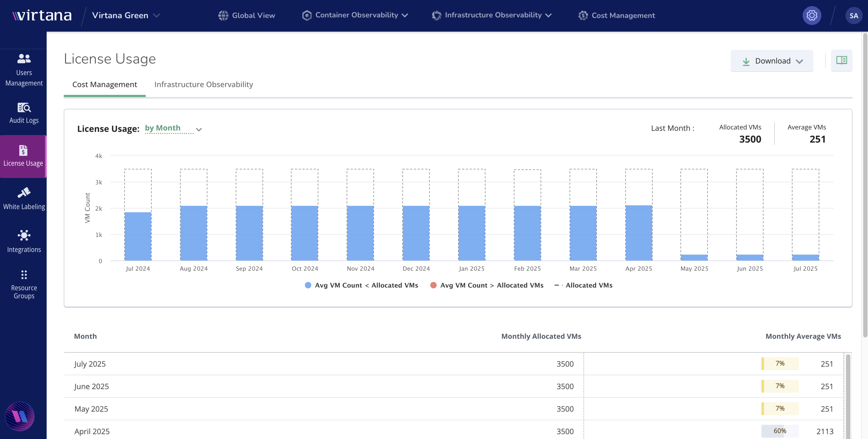The height and width of the screenshot is (439, 868).
Task: Click the page vertical scrollbar
Action: (x=865, y=185)
